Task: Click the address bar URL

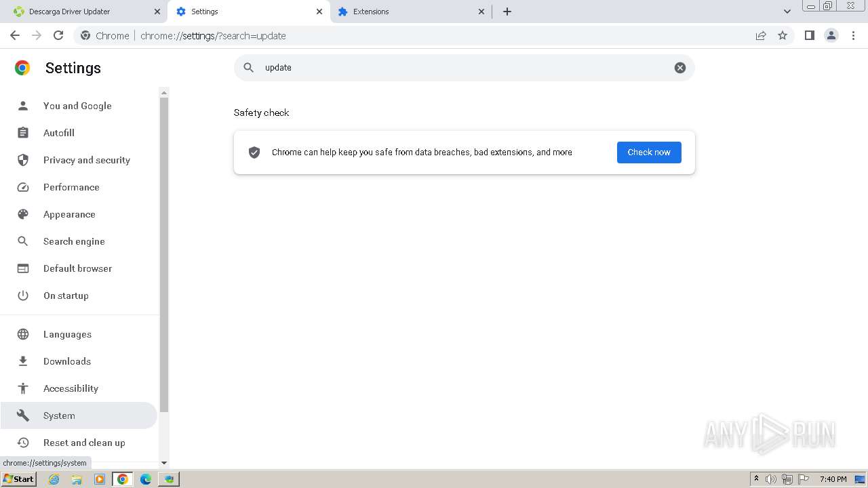Action: click(x=213, y=36)
